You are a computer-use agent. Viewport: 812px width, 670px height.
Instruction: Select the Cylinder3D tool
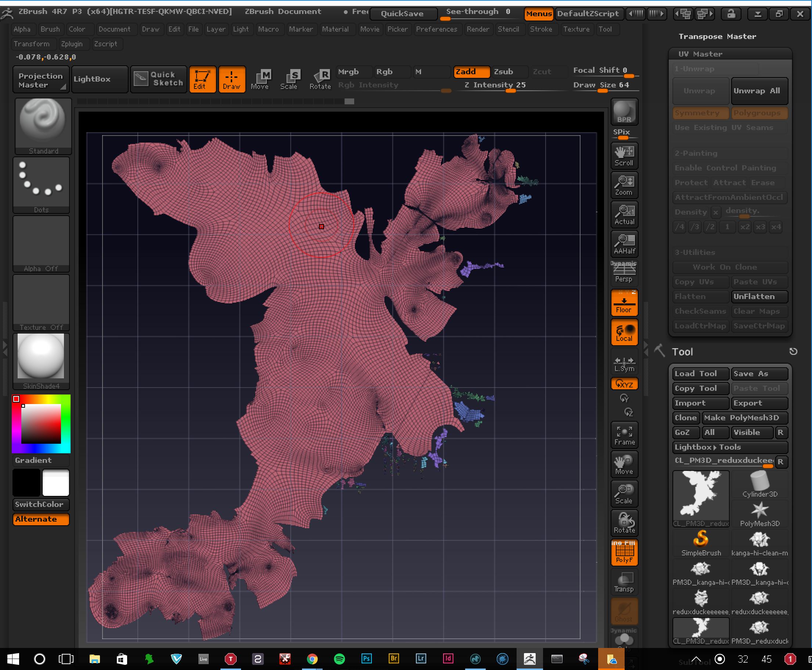[759, 485]
